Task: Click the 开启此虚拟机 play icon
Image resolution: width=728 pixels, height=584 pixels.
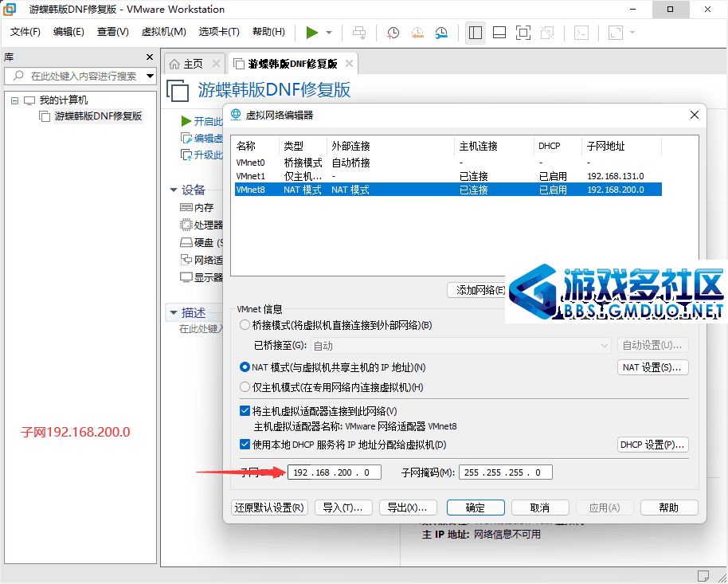Action: (x=186, y=121)
